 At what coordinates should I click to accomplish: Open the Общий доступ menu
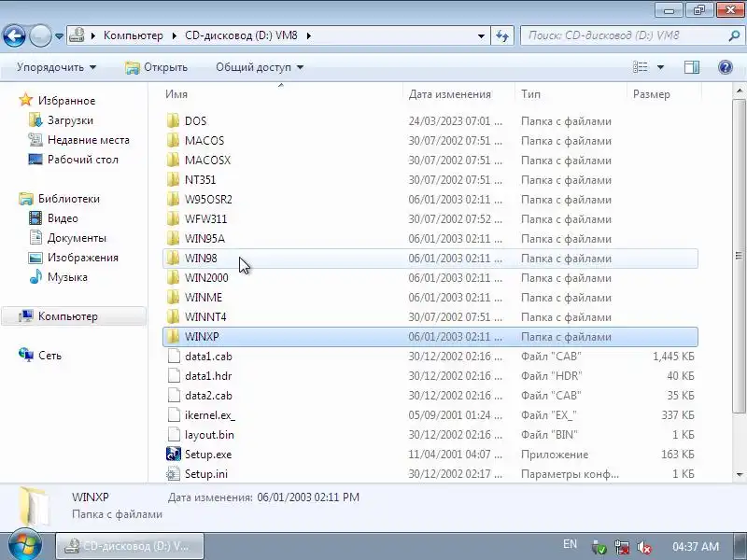260,67
